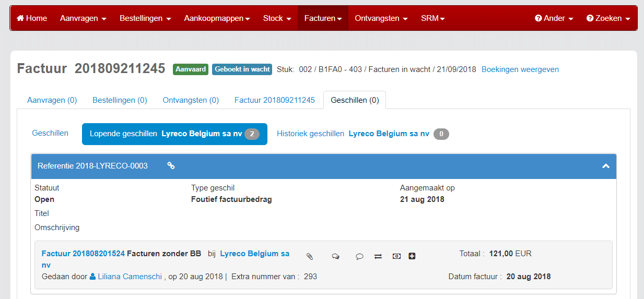Open the Bestellingen dropdown menu
Screen dimensions: 644x299
(x=145, y=18)
